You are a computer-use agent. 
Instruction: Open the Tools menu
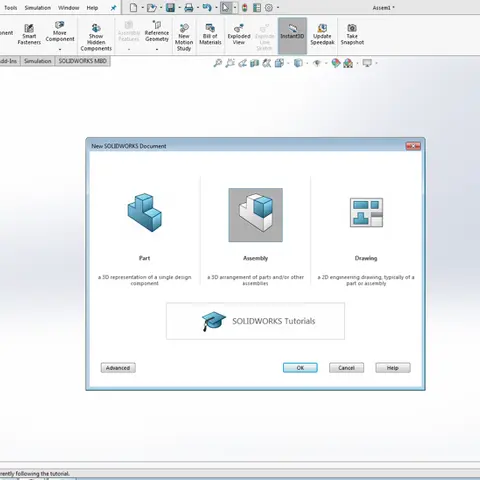(11, 8)
